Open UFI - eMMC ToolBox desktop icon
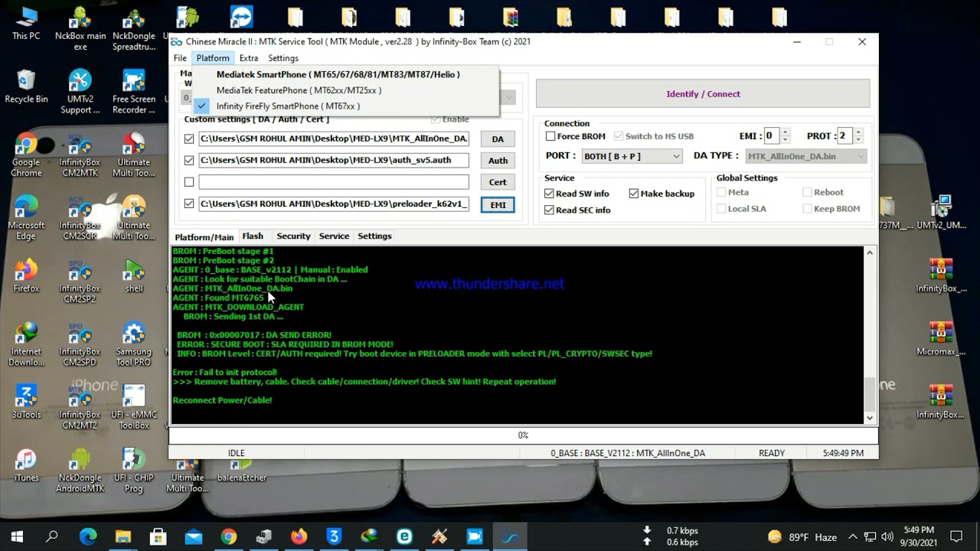 (134, 408)
